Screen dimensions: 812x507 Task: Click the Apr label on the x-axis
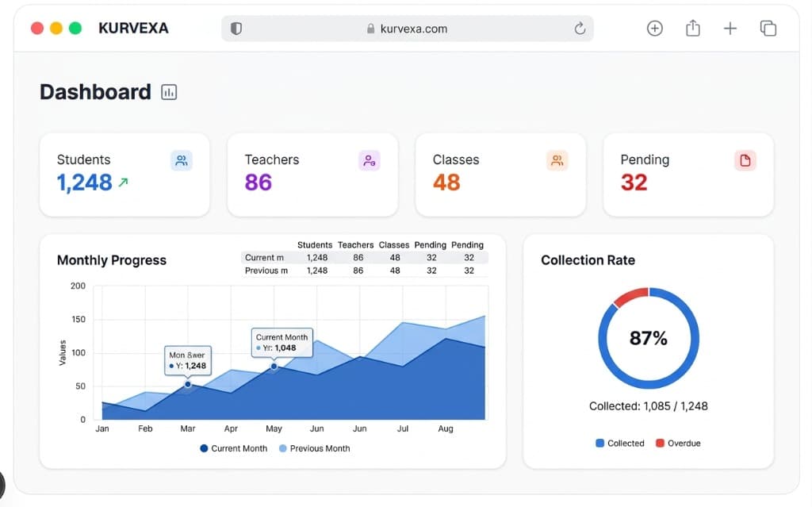tap(231, 428)
